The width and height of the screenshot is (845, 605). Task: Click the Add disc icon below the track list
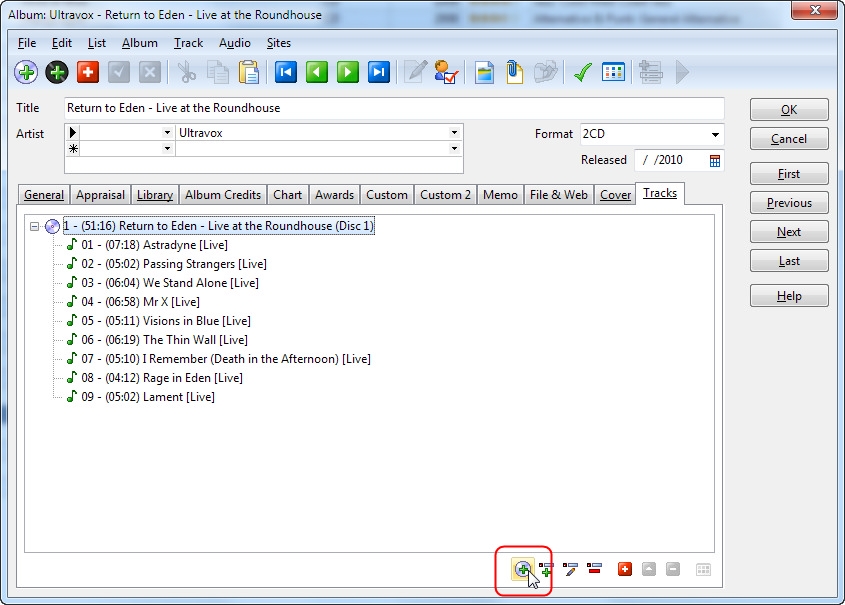522,569
